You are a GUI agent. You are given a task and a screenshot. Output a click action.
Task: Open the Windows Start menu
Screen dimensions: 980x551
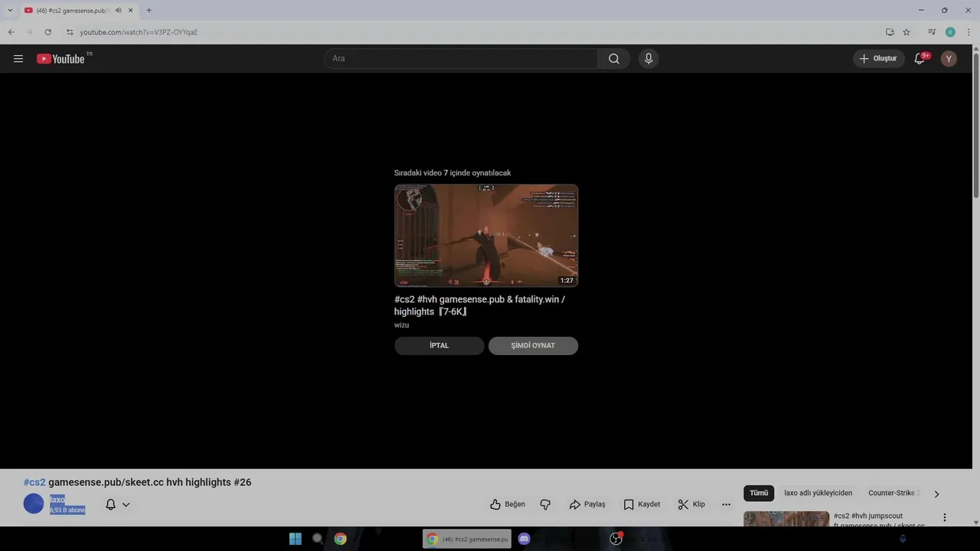(x=296, y=539)
